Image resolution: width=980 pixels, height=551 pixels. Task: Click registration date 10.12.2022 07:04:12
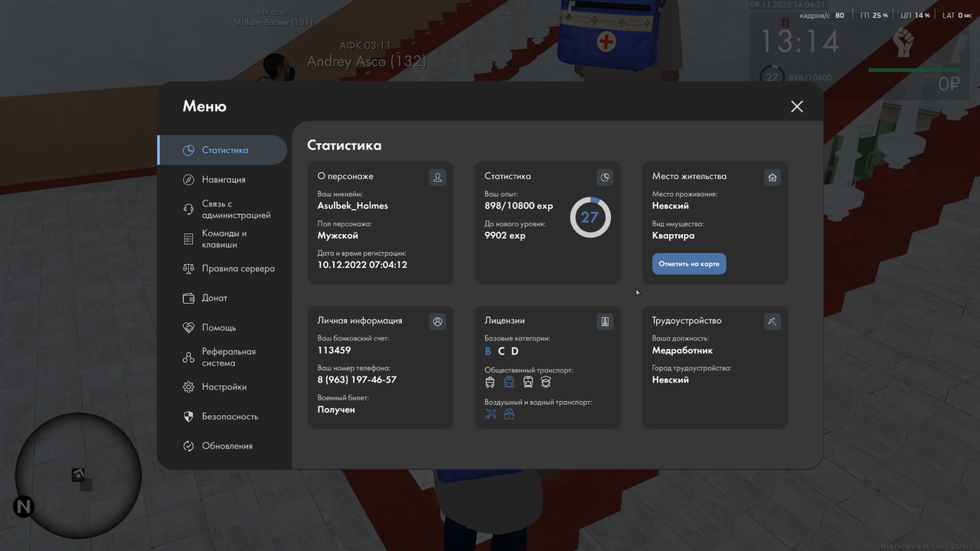362,265
